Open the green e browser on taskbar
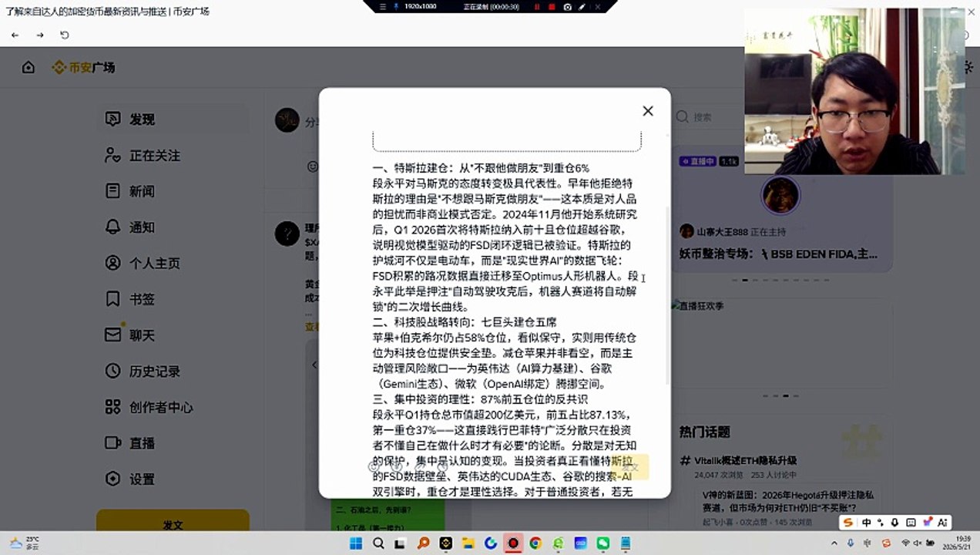 click(x=558, y=543)
